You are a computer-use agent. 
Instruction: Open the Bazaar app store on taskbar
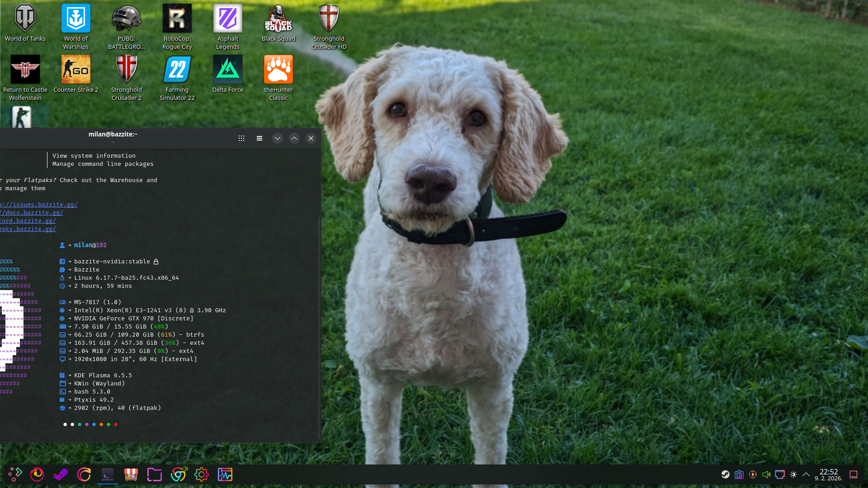(x=131, y=474)
